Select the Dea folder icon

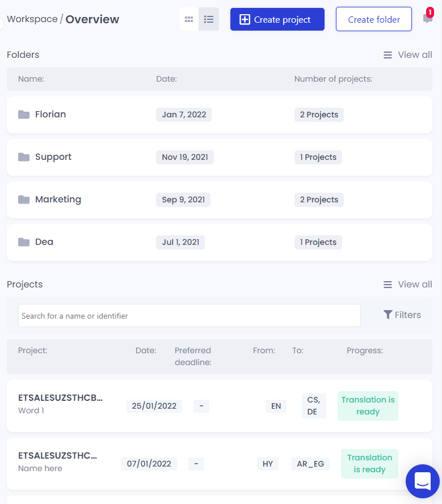coord(24,242)
